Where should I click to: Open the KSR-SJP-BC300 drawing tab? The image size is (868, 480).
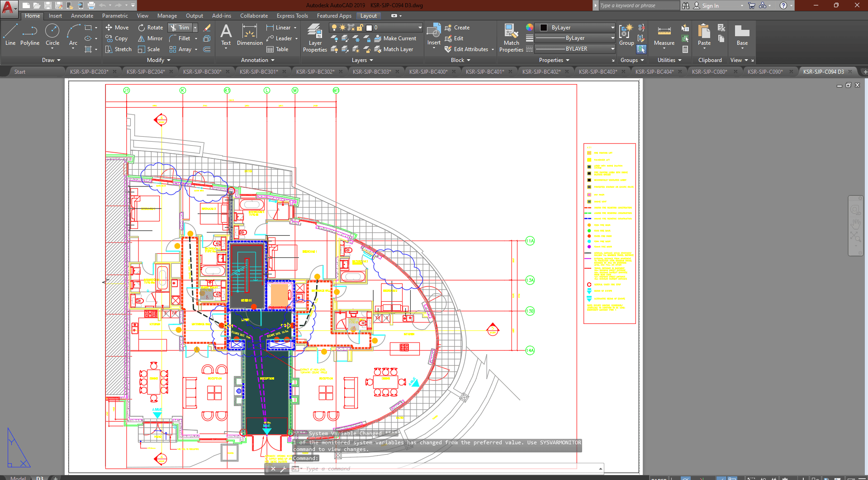pos(202,71)
